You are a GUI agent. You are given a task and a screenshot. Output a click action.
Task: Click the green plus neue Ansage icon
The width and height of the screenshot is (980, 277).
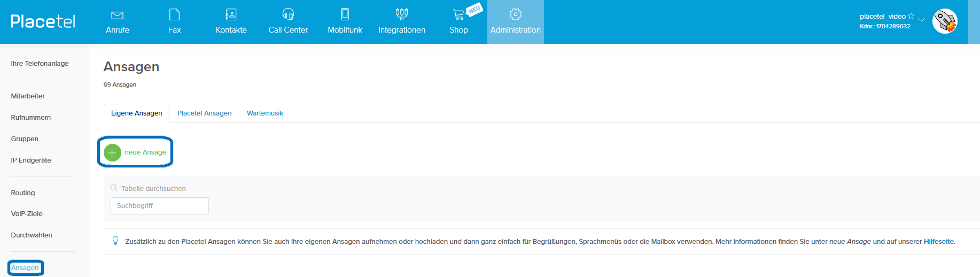click(112, 152)
